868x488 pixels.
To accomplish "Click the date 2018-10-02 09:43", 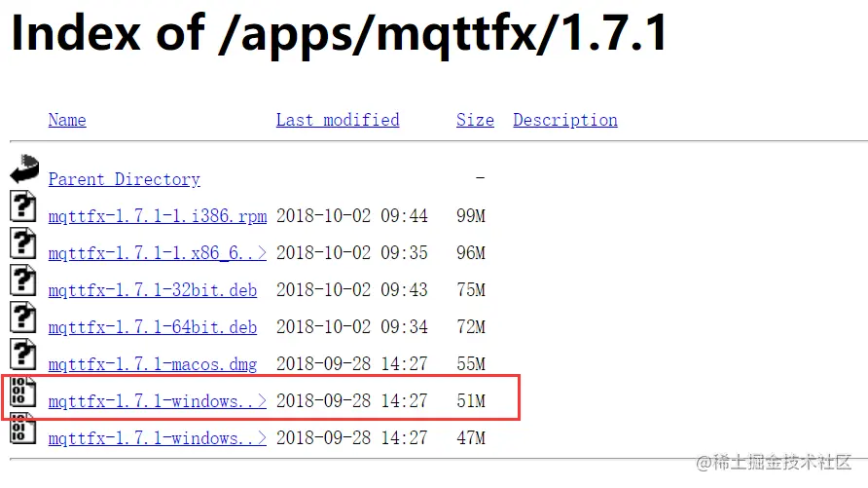I will (x=352, y=290).
